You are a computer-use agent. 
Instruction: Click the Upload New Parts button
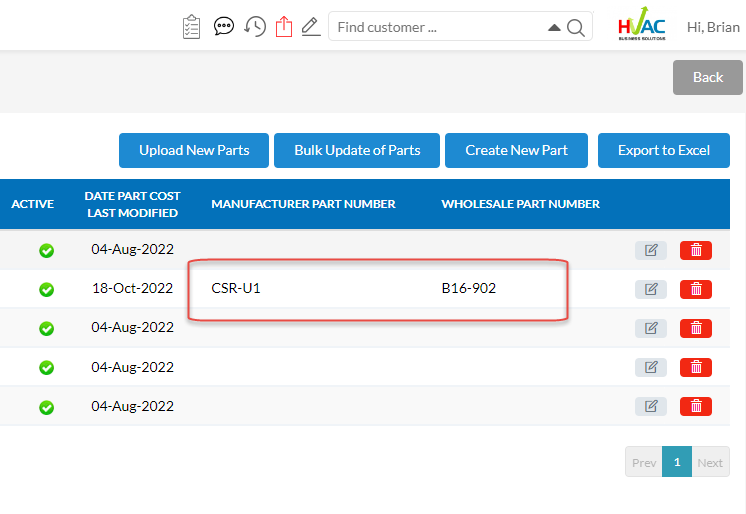pos(194,150)
